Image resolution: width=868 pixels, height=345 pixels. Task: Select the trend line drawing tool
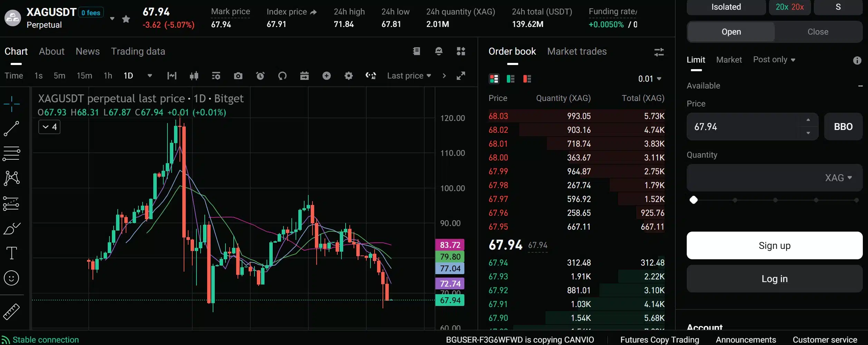tap(11, 129)
